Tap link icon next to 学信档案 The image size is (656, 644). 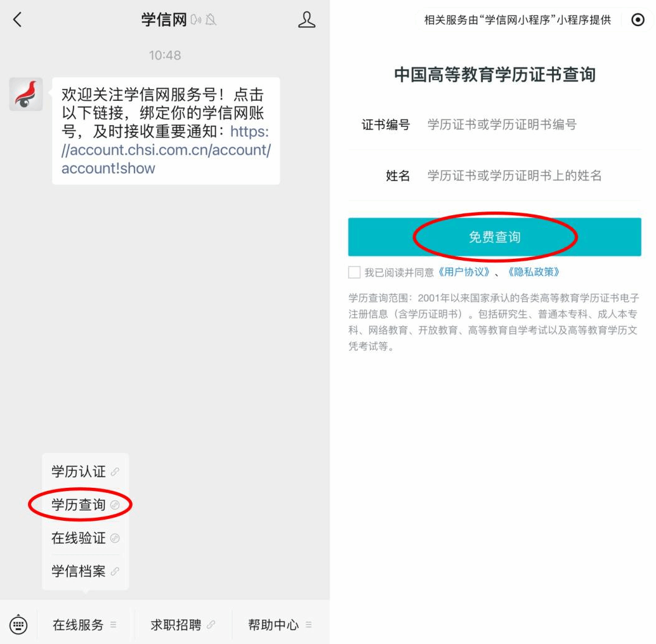115,571
